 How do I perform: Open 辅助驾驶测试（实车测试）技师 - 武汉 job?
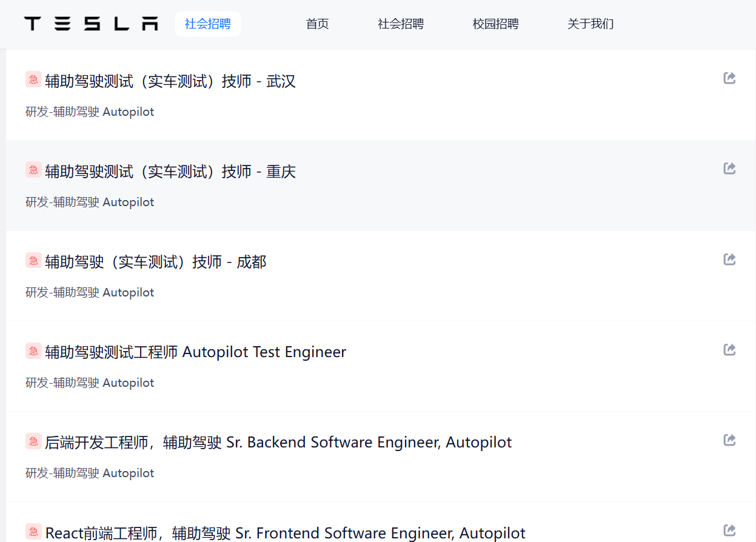(x=170, y=81)
